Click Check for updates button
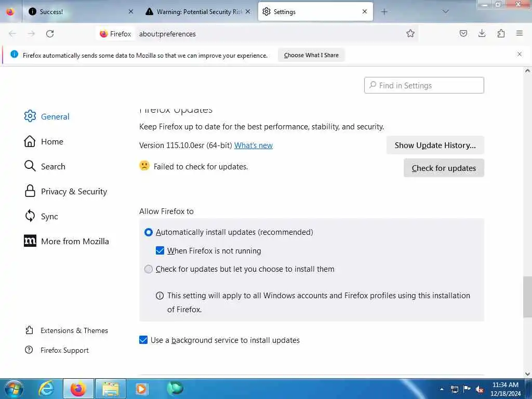Screen dimensions: 532x399 (444, 168)
